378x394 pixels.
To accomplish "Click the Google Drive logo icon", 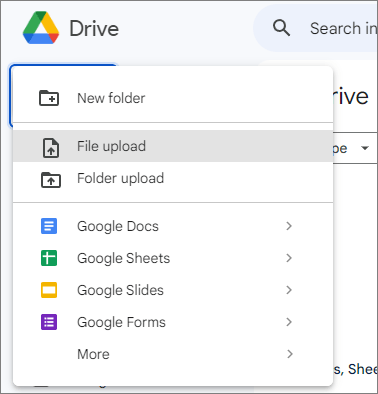I will pos(41,28).
